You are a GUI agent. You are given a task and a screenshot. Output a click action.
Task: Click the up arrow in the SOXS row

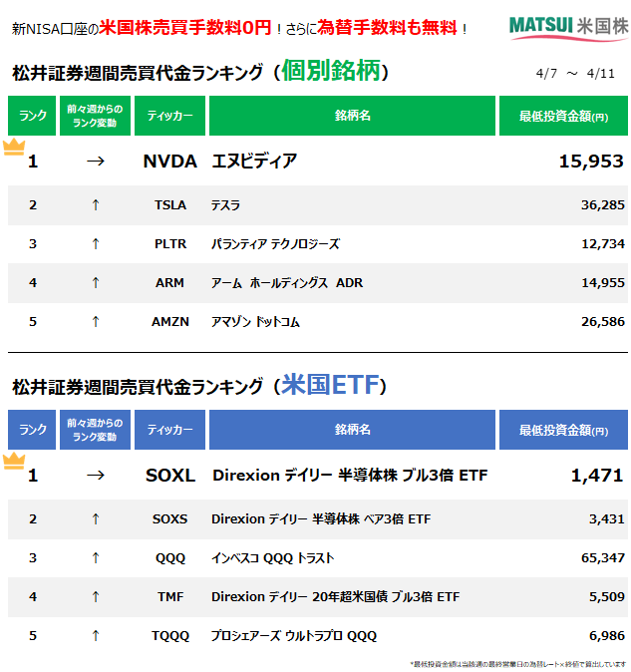click(x=95, y=519)
